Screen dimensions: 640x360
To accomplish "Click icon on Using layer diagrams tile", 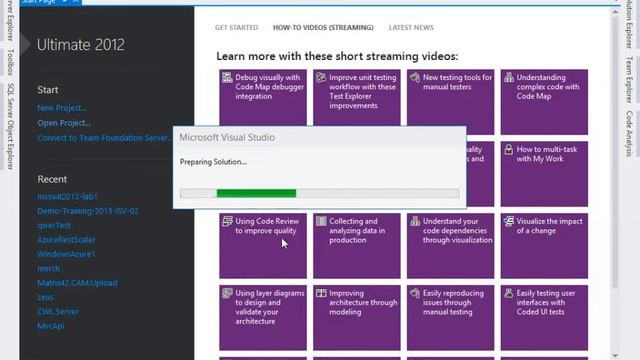I will point(227,293).
